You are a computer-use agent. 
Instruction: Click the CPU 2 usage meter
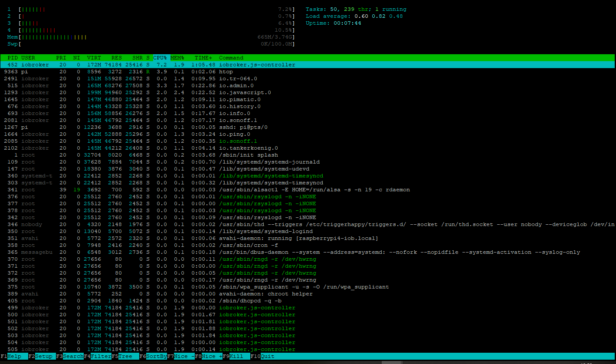[151, 16]
